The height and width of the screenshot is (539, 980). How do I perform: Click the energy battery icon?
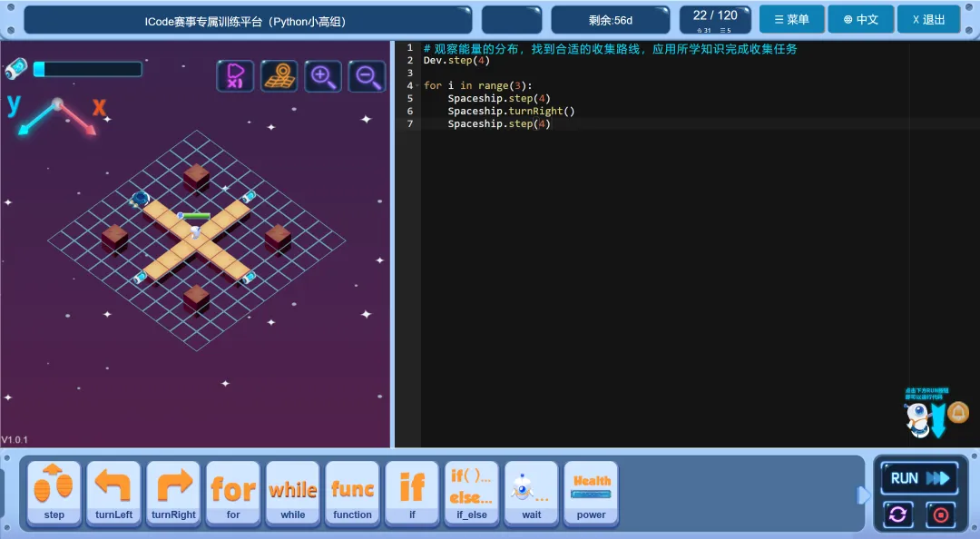pyautogui.click(x=16, y=68)
